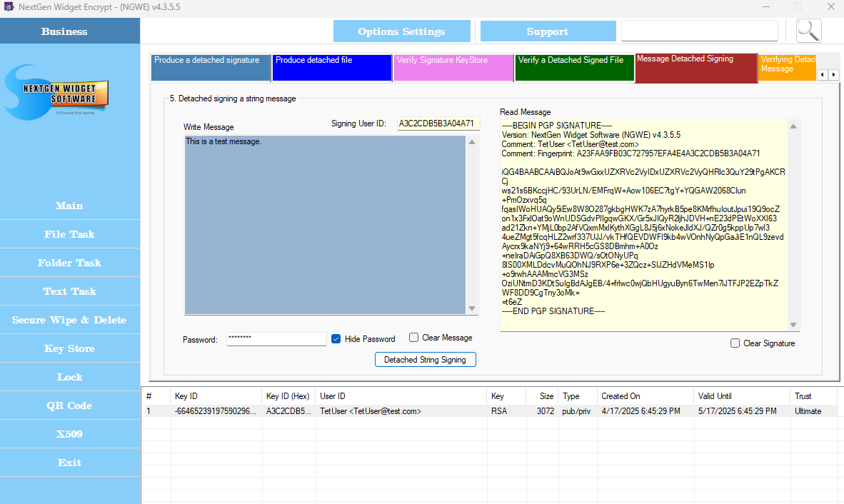Enable the Clear Message checkbox

pos(413,337)
